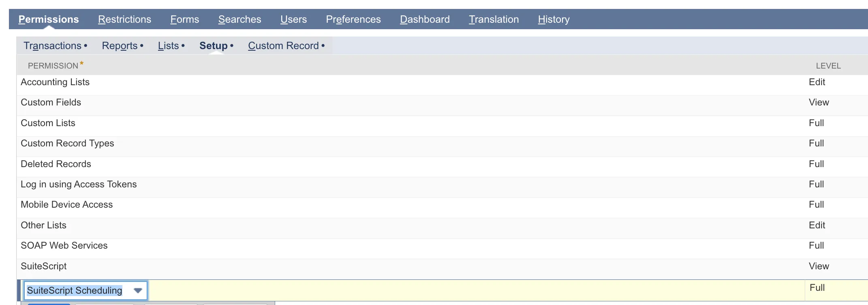The width and height of the screenshot is (868, 305).
Task: Click the Mobile Device Access row
Action: click(442, 208)
